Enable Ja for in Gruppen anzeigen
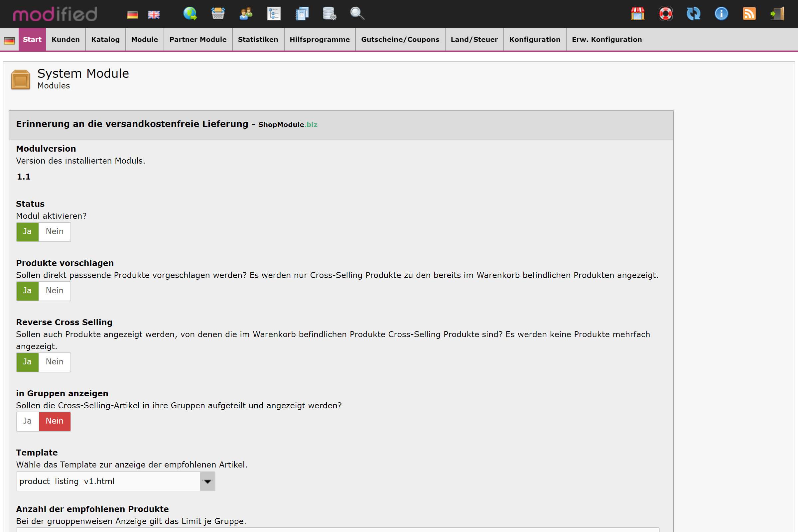 pyautogui.click(x=28, y=421)
